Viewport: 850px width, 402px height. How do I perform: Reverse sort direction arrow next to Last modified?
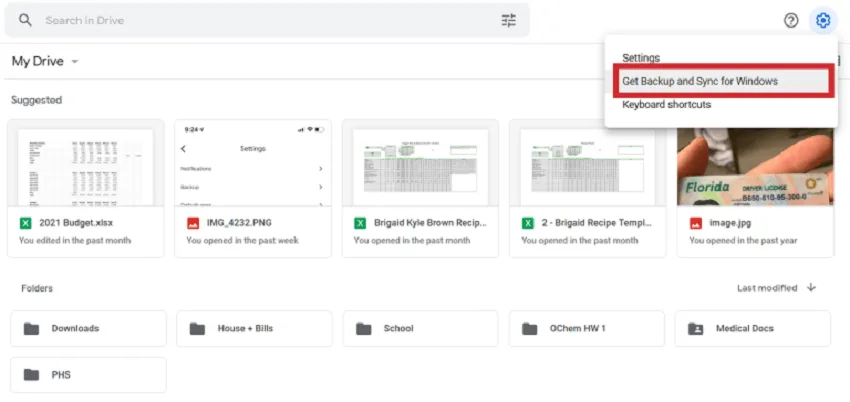pos(811,288)
